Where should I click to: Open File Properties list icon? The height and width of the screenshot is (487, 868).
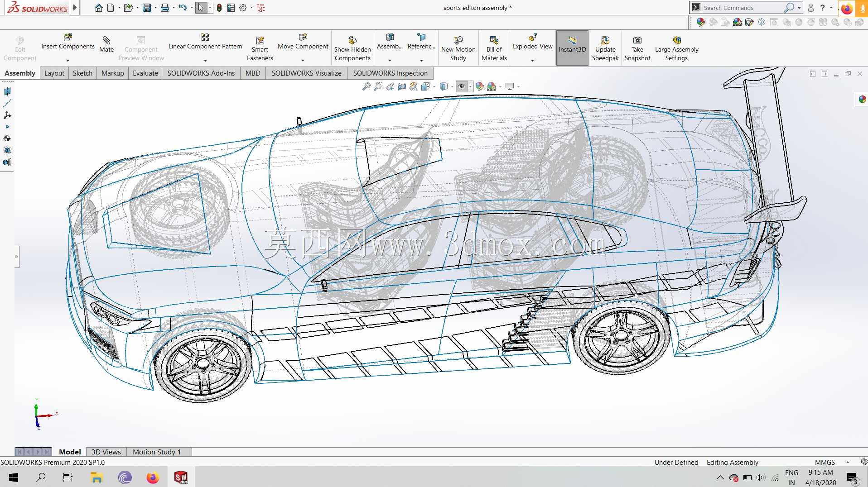[x=231, y=8]
